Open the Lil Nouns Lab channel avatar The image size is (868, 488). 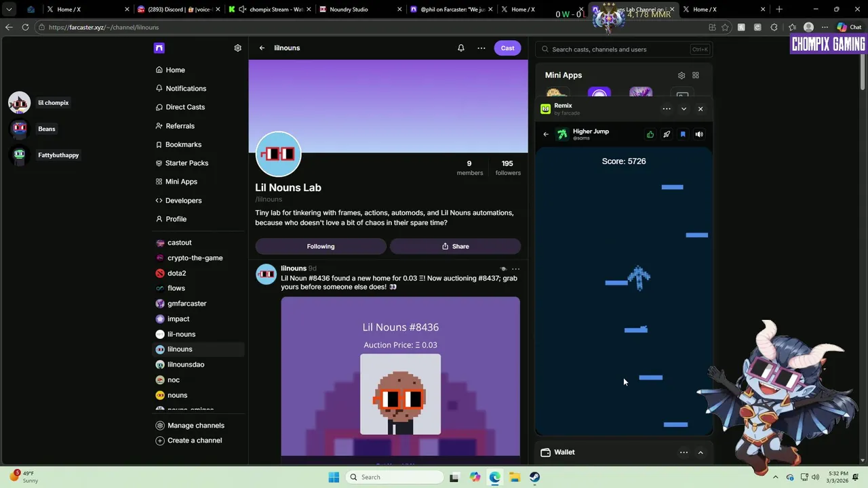click(278, 154)
